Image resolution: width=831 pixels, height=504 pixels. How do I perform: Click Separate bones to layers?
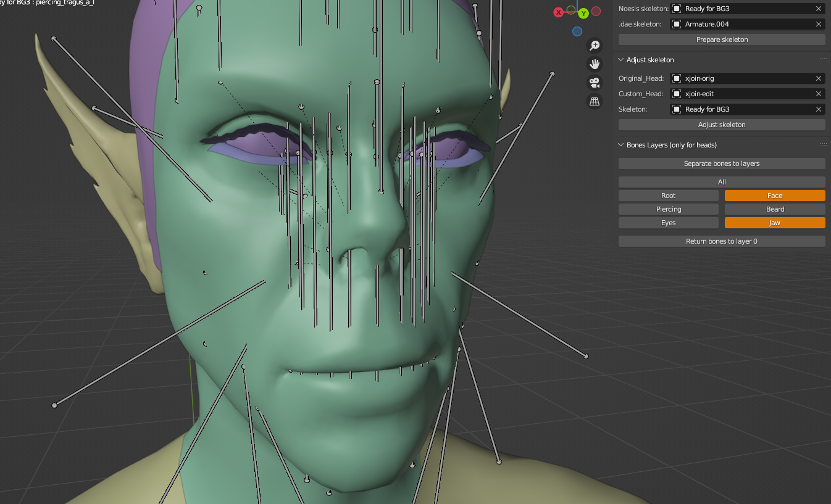(x=722, y=163)
